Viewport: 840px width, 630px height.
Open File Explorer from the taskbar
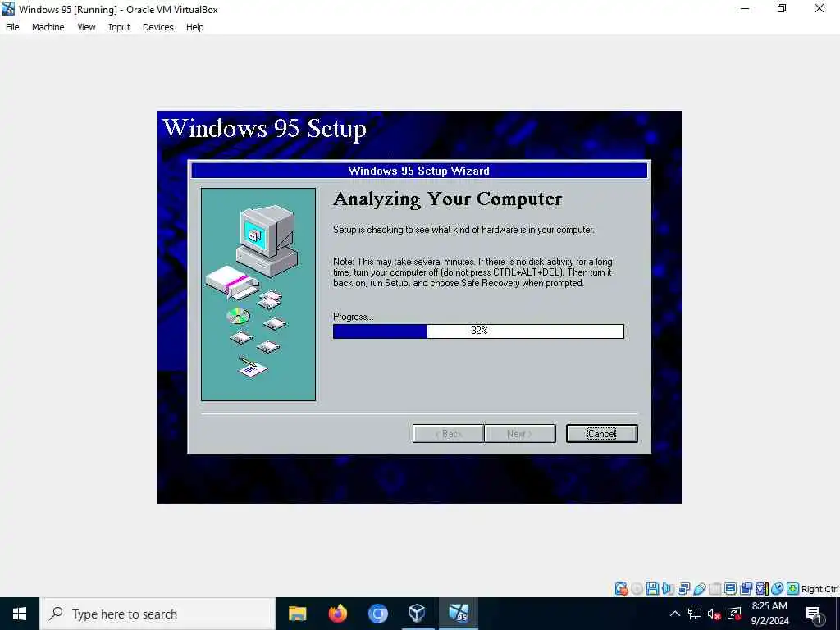297,614
